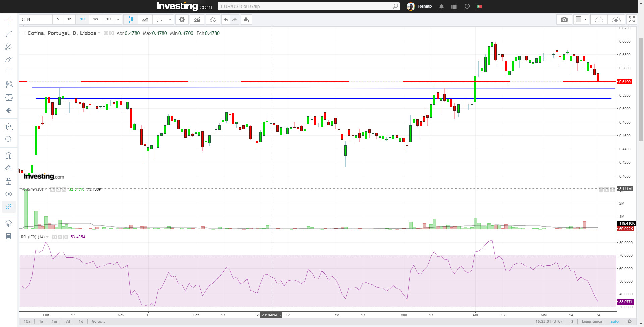Open the indicators chart icon
This screenshot has height=327, width=644.
click(x=197, y=19)
